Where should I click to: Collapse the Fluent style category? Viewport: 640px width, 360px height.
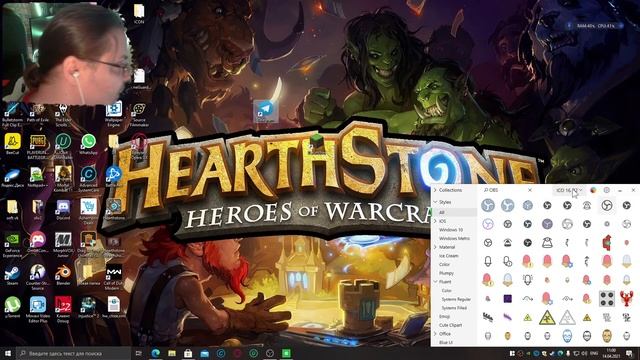[x=435, y=282]
